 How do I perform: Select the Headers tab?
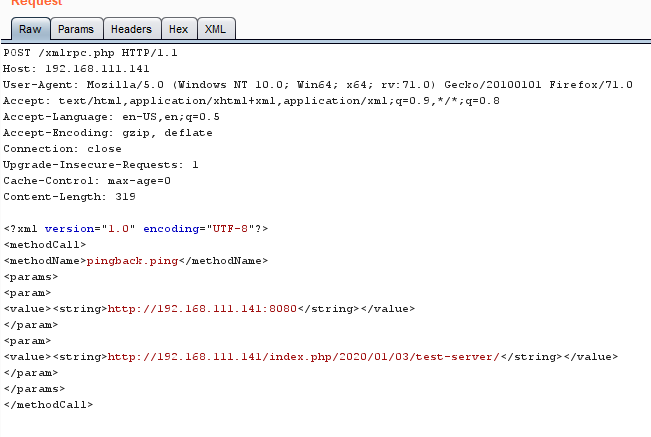[x=131, y=29]
